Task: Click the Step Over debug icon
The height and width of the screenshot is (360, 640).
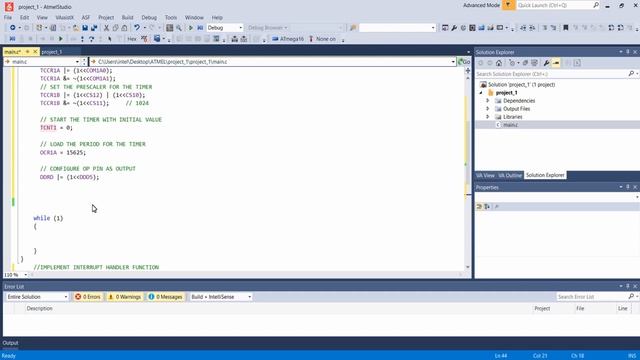Action: coord(91,39)
